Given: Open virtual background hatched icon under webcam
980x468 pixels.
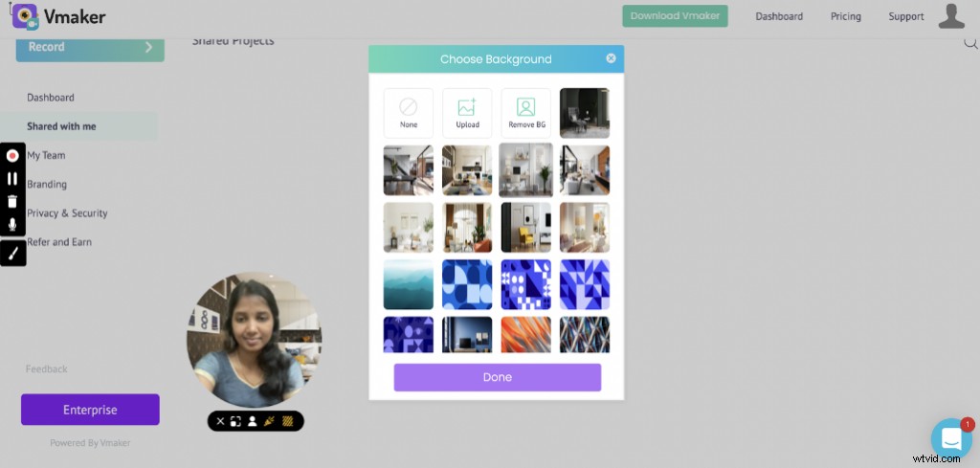Looking at the screenshot, I should (x=288, y=421).
